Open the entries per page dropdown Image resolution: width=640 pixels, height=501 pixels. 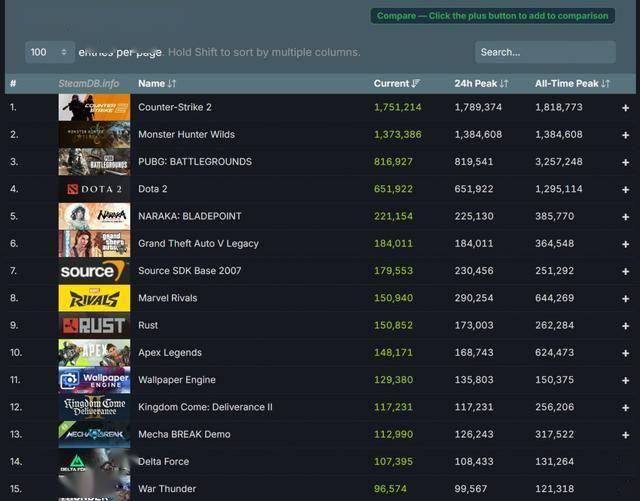50,52
